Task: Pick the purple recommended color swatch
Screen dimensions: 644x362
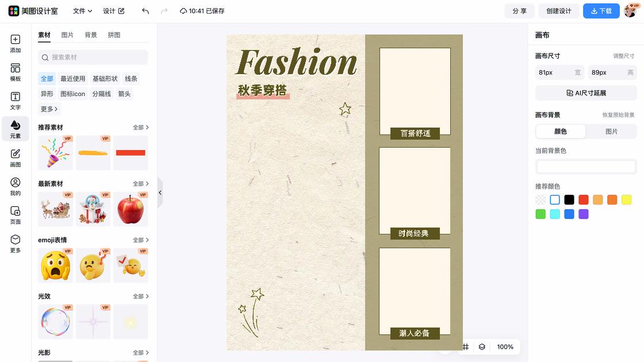Action: pos(583,214)
